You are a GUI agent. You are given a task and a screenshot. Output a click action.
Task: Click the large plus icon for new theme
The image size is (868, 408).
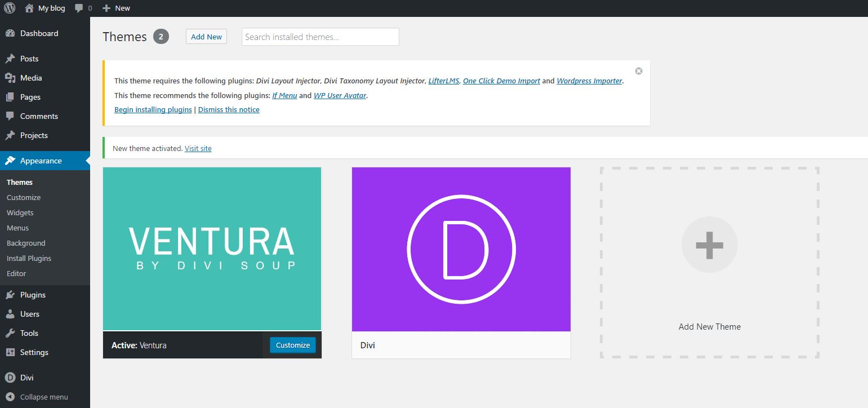pos(709,245)
